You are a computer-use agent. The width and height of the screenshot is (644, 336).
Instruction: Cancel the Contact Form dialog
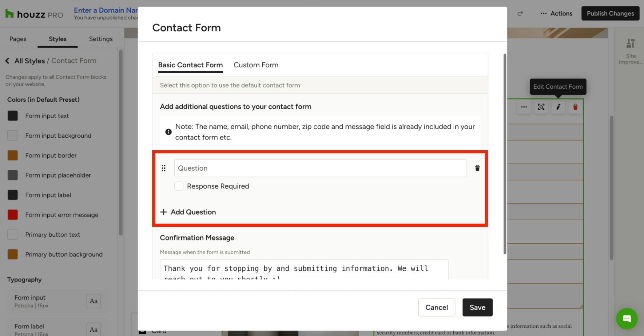point(436,307)
